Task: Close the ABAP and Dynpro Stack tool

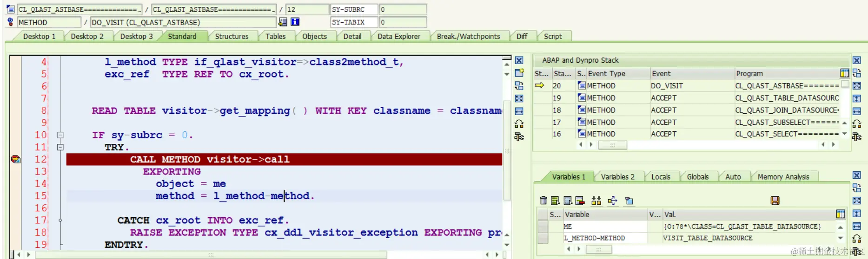Action: pos(856,60)
